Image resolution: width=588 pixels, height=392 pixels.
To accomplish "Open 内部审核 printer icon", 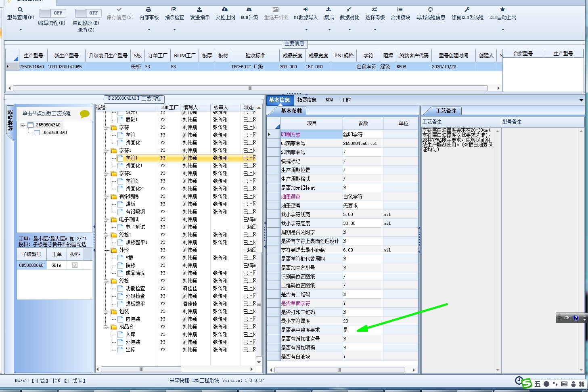I will click(149, 9).
